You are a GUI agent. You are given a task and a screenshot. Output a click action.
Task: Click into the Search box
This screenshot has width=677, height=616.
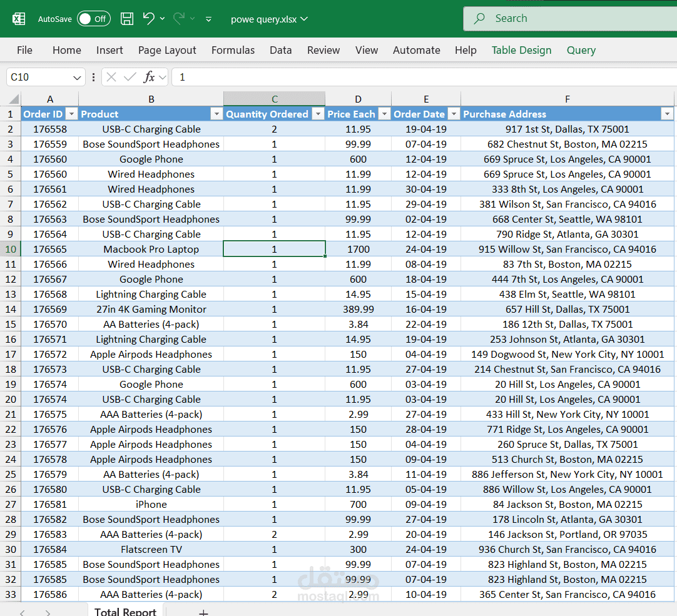(570, 19)
